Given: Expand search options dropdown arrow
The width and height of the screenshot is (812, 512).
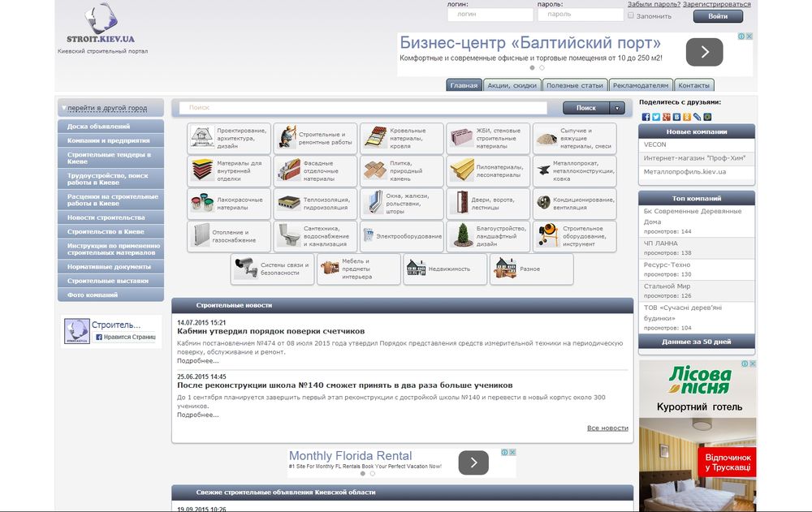Looking at the screenshot, I should tap(617, 108).
